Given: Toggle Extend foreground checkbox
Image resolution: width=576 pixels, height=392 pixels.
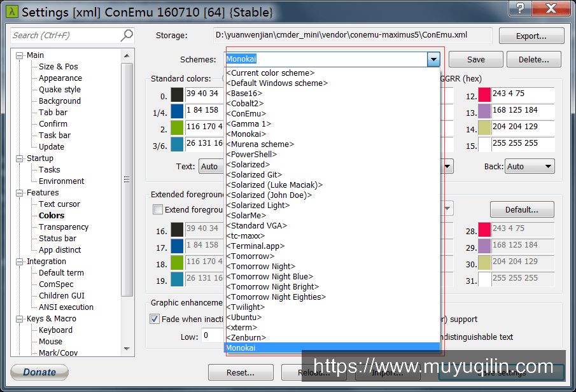Looking at the screenshot, I should tap(158, 209).
